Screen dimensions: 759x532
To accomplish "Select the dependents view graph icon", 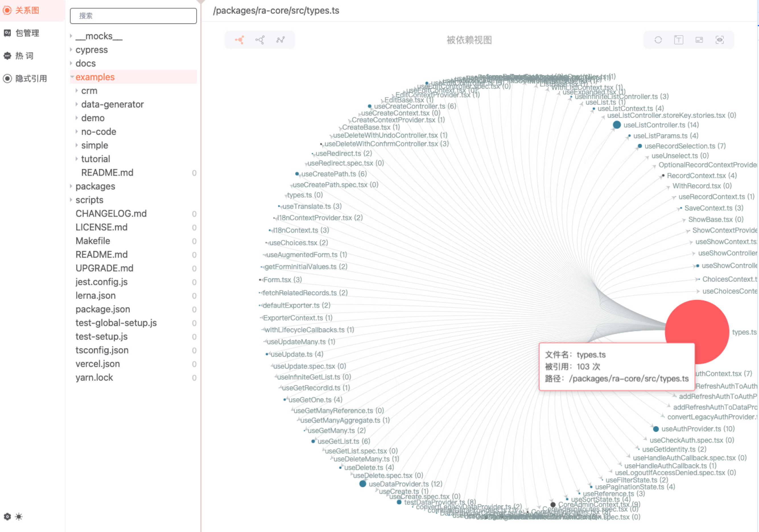I will (239, 40).
